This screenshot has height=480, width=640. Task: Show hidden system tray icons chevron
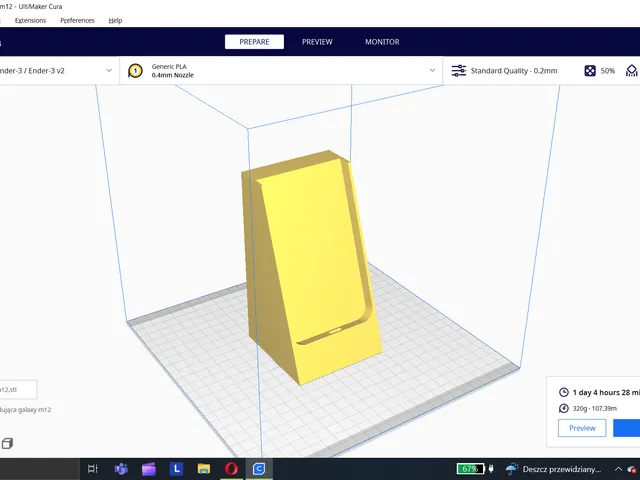point(618,469)
